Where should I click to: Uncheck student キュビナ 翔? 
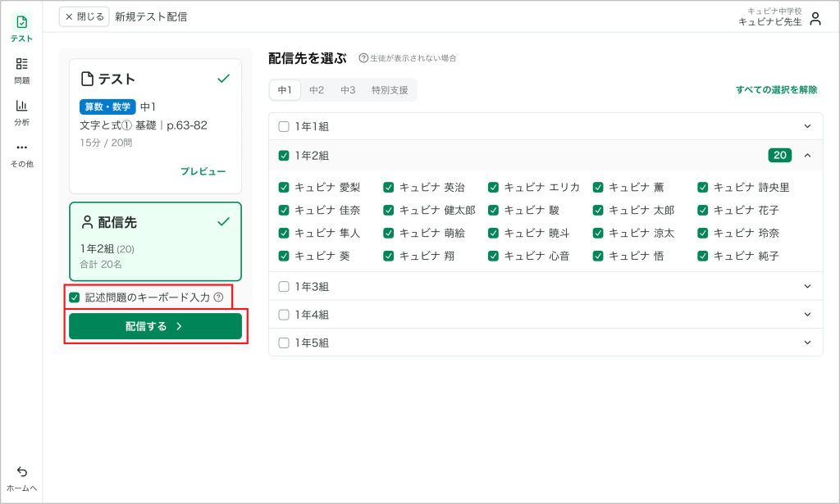[388, 257]
